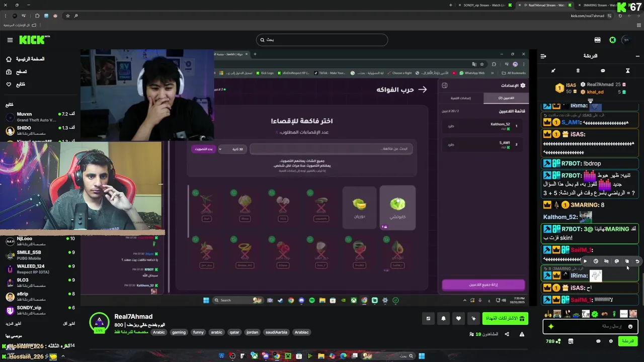Open SMILE_S5B channel in sidebar
Viewport: 644px width, 362px height.
[x=40, y=255]
